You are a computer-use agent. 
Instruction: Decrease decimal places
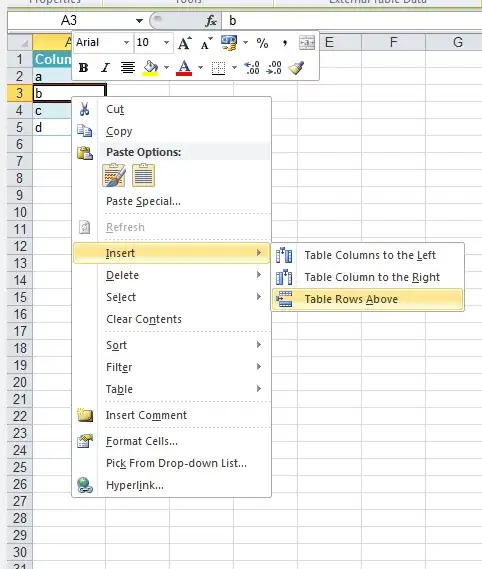coord(274,68)
